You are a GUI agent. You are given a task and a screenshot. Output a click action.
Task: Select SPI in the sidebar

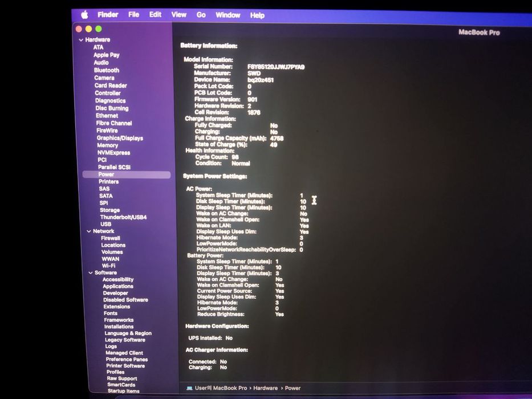tap(104, 203)
